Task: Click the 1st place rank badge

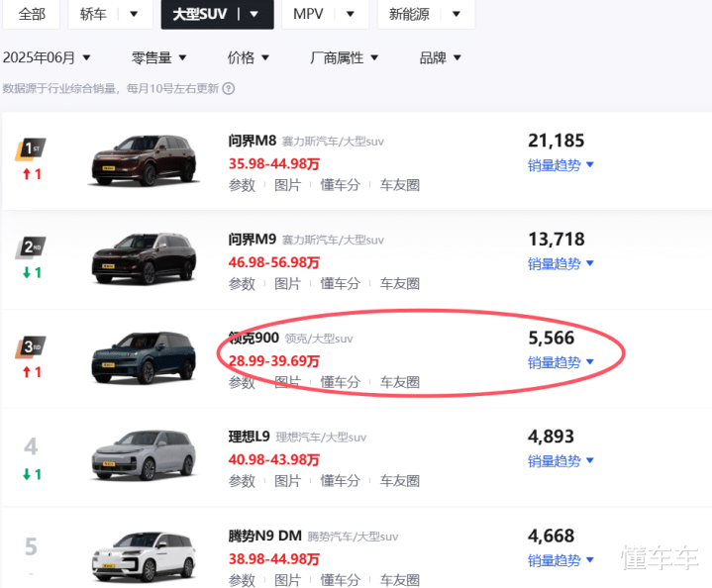Action: [31, 148]
